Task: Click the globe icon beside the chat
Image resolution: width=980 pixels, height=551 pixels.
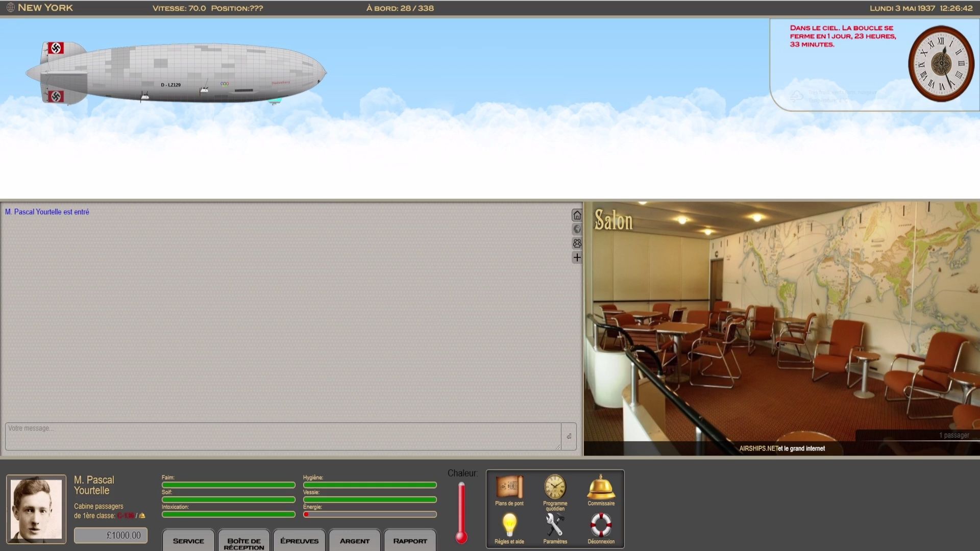Action: 577,229
